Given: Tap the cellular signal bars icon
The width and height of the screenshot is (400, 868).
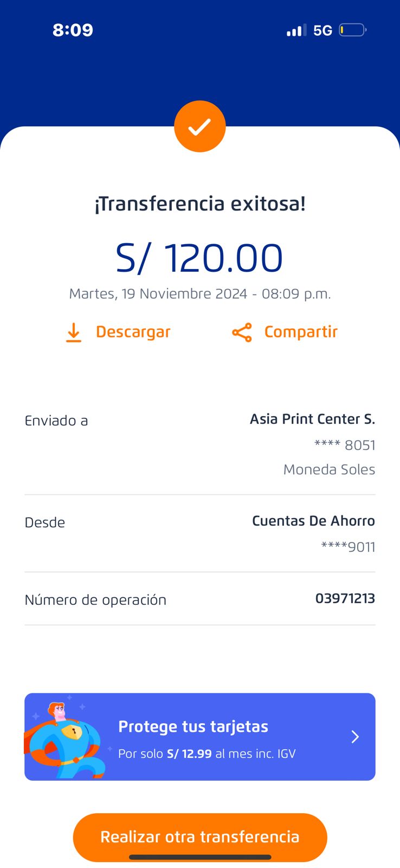Looking at the screenshot, I should [296, 30].
